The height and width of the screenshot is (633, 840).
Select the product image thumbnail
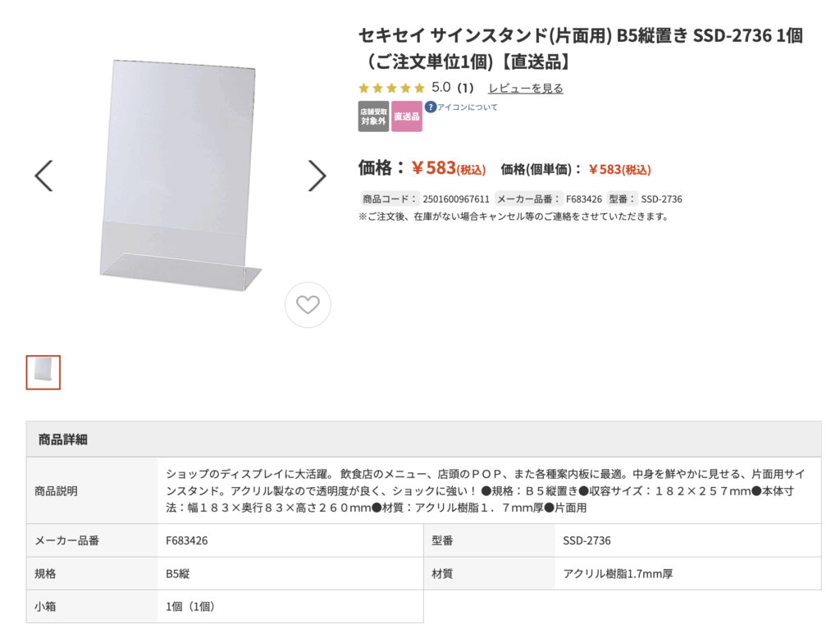pyautogui.click(x=43, y=372)
